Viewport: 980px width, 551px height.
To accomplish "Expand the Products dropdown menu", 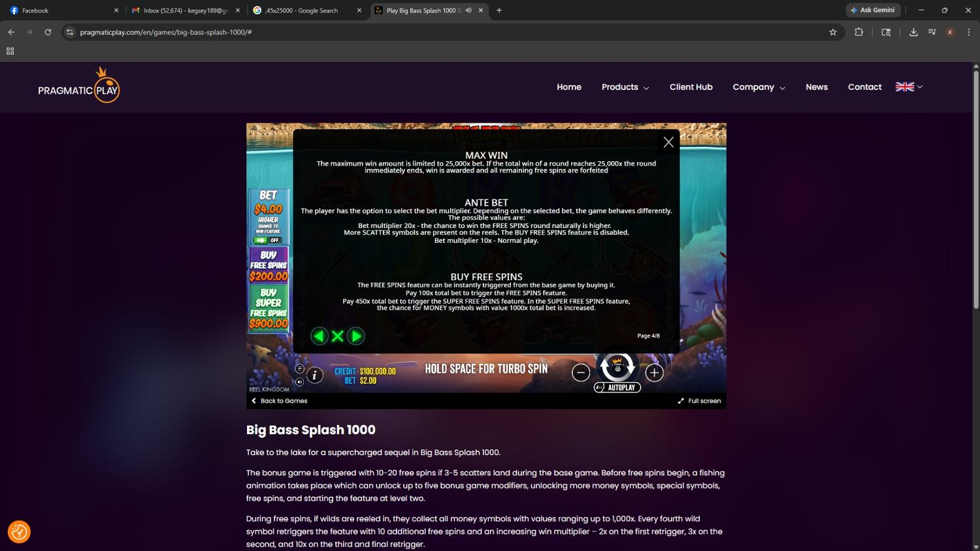I will click(x=625, y=87).
